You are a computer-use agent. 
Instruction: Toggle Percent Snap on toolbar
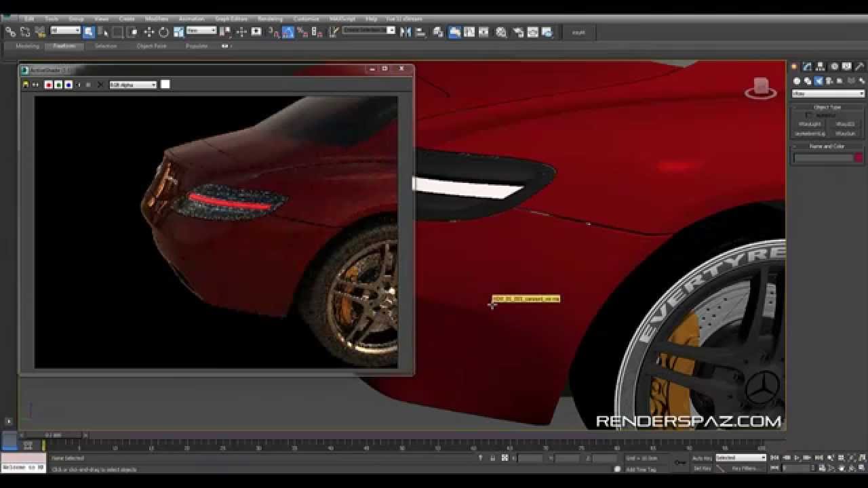pyautogui.click(x=302, y=31)
